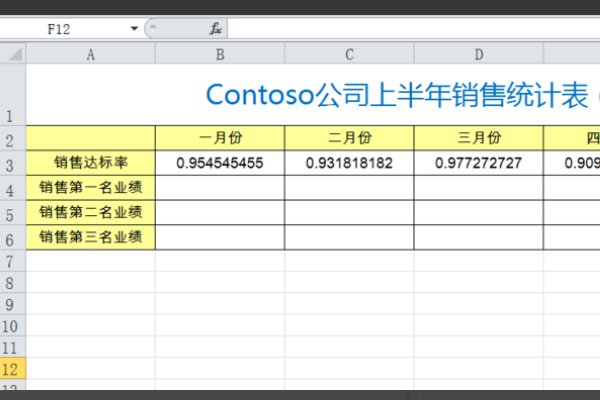Viewport: 600px width, 400px height.
Task: Click the '一月份' header cell
Action: point(220,138)
